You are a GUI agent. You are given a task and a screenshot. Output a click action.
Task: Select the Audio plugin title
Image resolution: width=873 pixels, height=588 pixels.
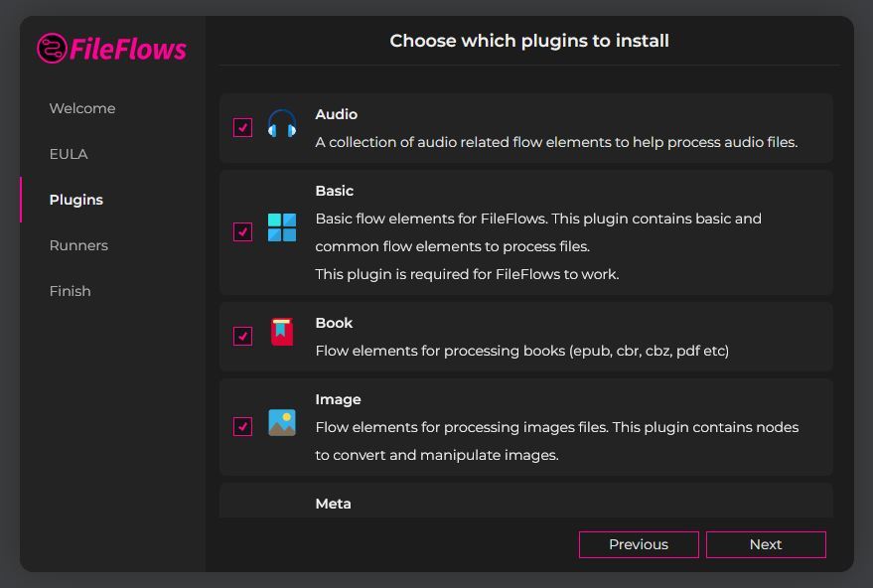(337, 114)
